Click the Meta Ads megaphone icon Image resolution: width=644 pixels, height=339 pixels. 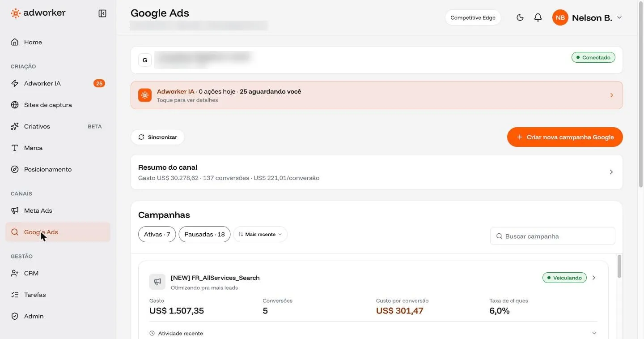15,210
